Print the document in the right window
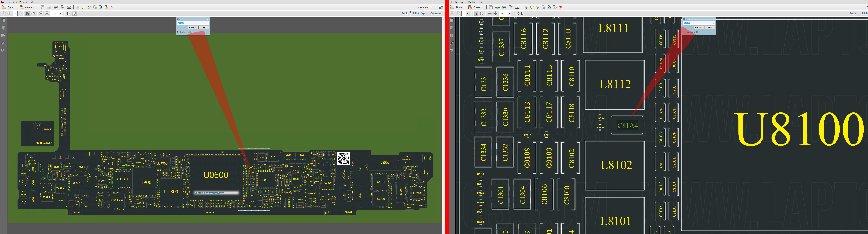The width and height of the screenshot is (868, 234). 504,7
